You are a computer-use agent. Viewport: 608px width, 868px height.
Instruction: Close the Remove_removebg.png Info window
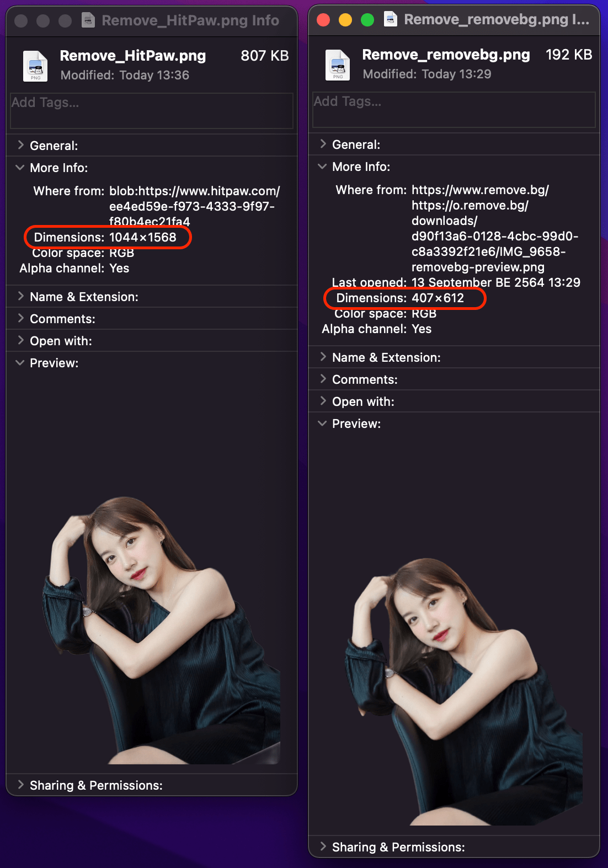pyautogui.click(x=323, y=20)
